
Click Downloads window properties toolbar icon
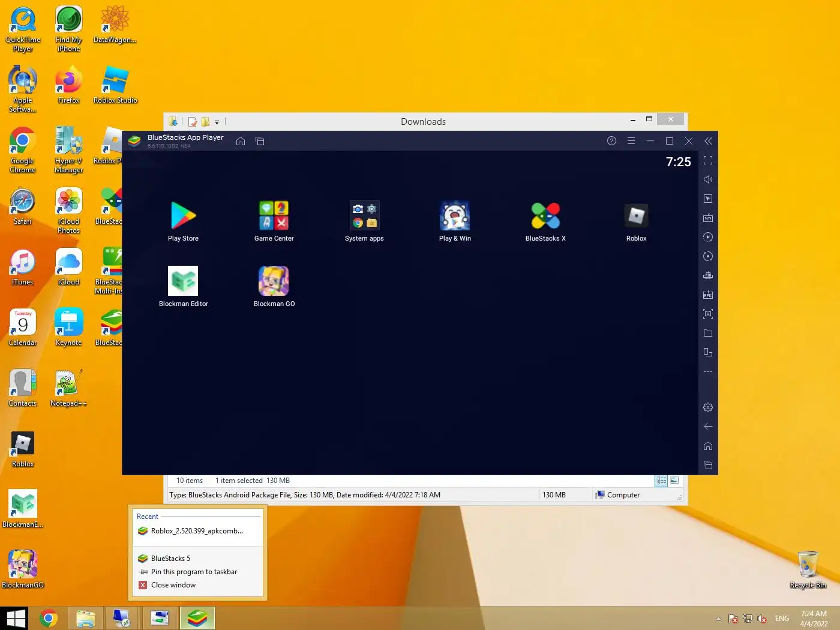[193, 122]
